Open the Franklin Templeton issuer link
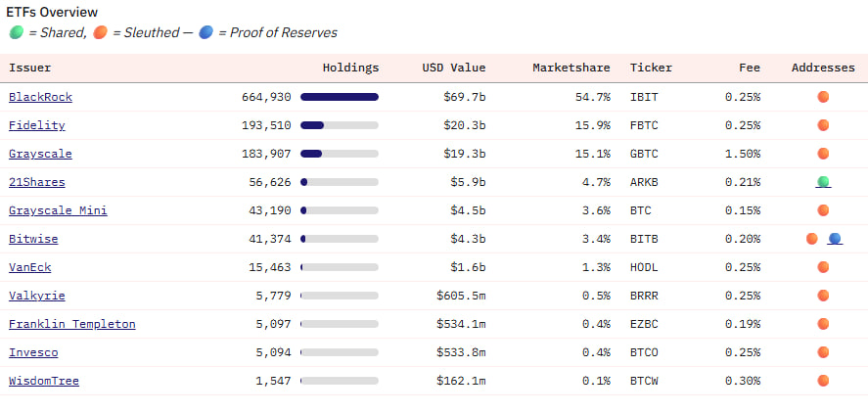The image size is (868, 413). [71, 324]
